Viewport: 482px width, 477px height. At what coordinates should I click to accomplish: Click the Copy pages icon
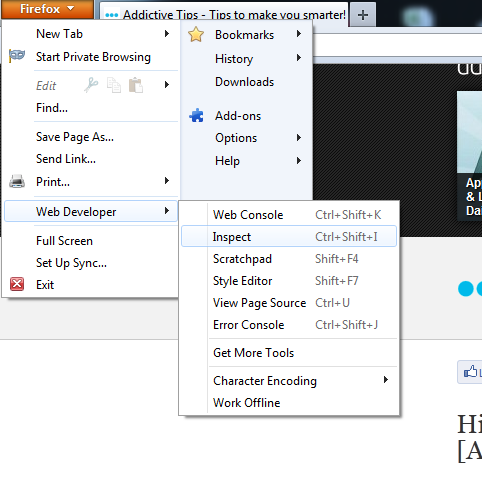[x=114, y=85]
